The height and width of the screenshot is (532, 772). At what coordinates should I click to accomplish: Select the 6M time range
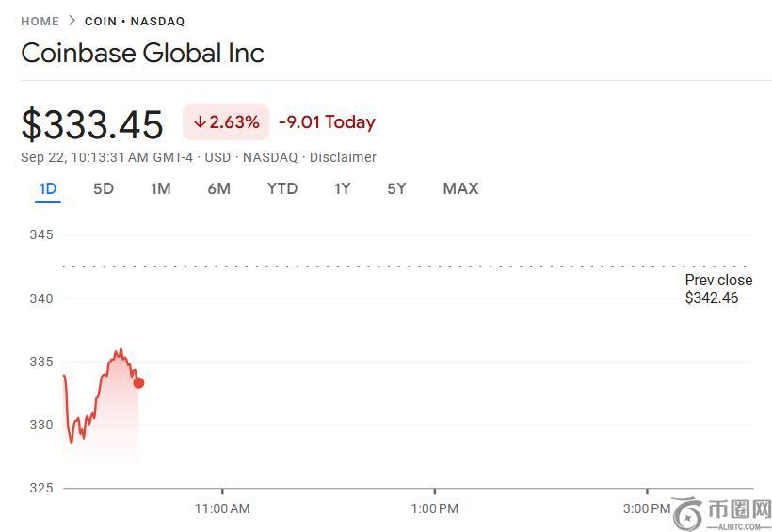point(218,188)
